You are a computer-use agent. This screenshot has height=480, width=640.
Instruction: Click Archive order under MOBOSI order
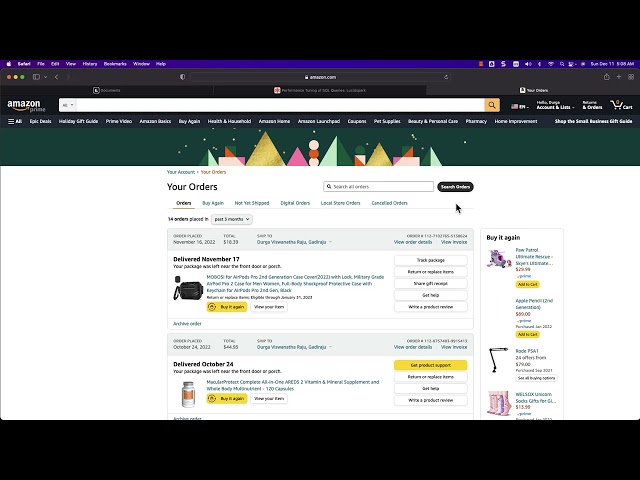(187, 324)
